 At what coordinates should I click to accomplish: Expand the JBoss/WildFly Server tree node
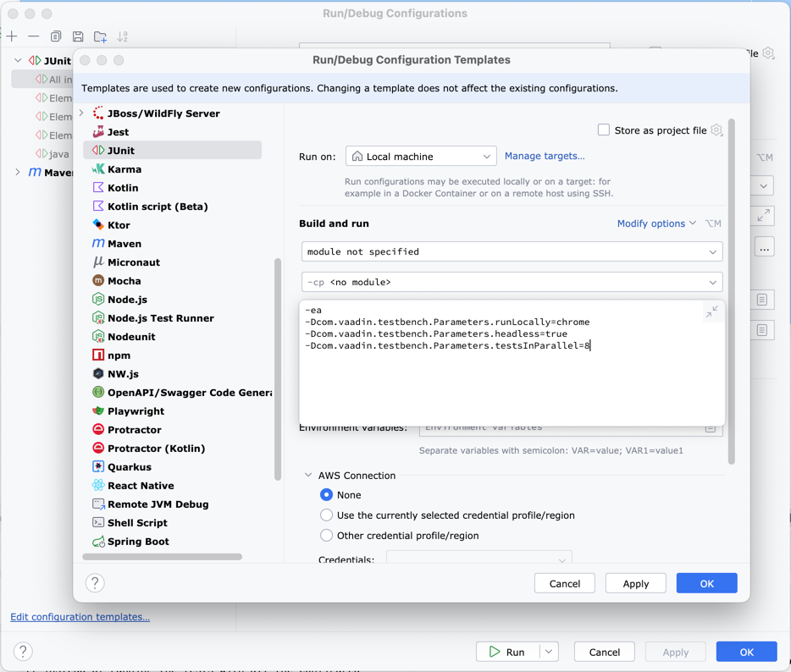[x=81, y=113]
